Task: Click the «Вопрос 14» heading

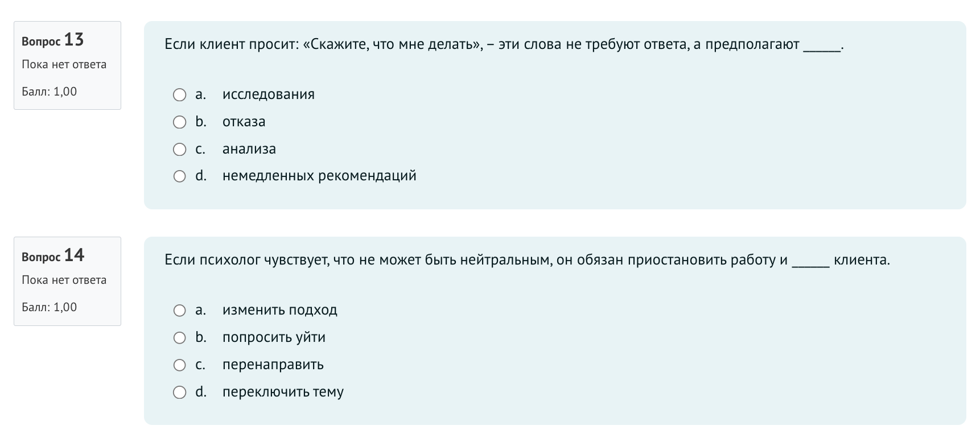Action: (52, 256)
